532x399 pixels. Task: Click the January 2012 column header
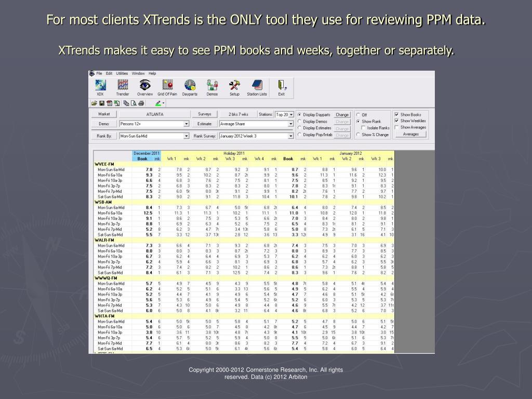(351, 153)
